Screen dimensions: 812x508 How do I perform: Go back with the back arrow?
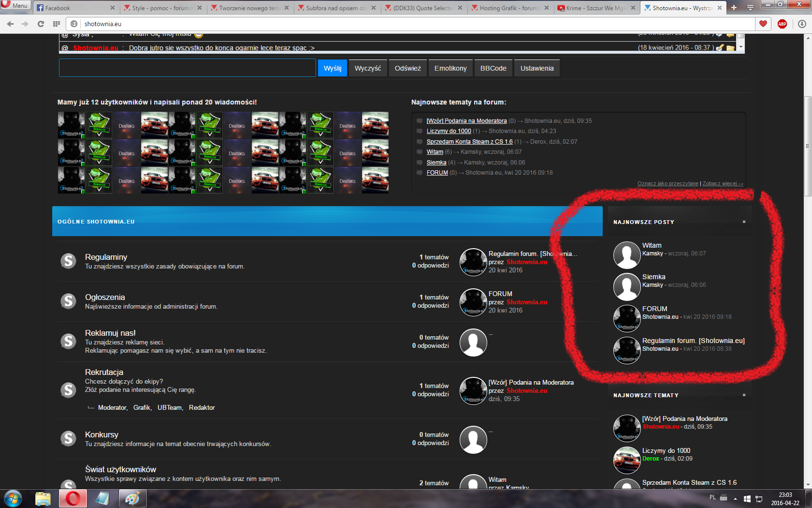click(x=11, y=24)
